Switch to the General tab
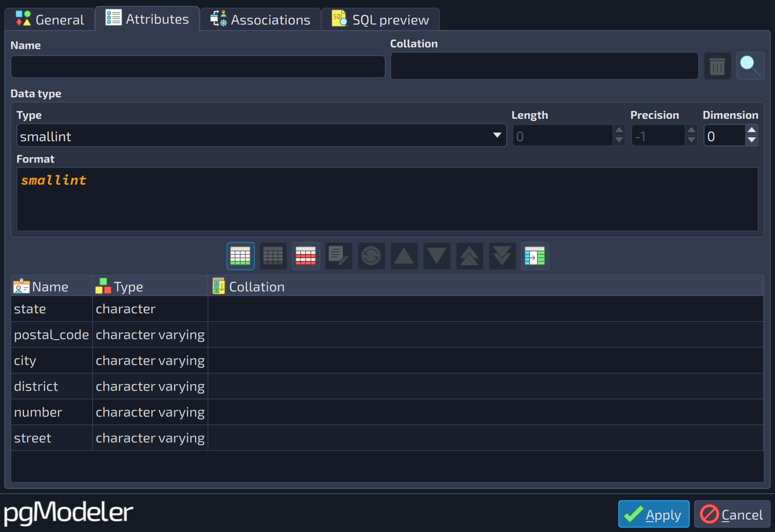 click(50, 19)
